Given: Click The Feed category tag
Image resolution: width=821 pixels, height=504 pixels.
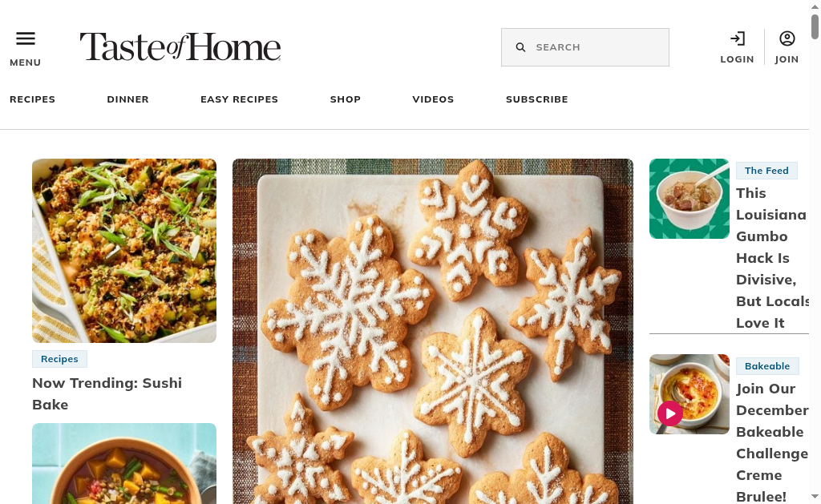Looking at the screenshot, I should (x=766, y=171).
